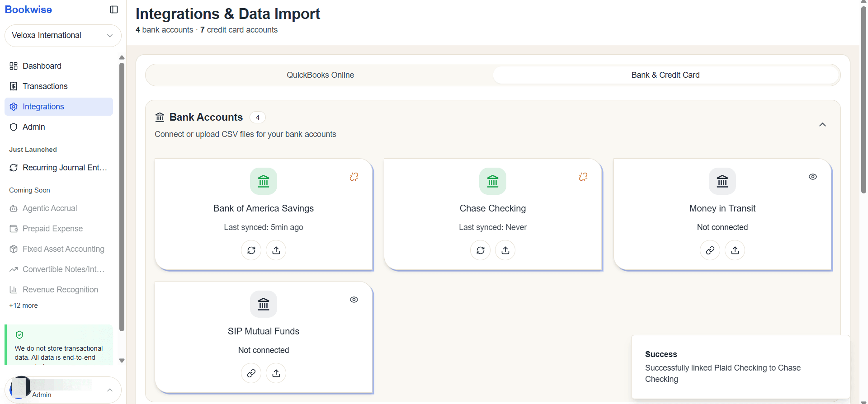This screenshot has width=868, height=404.
Task: Unlink the Chase Checking connection
Action: tap(583, 177)
